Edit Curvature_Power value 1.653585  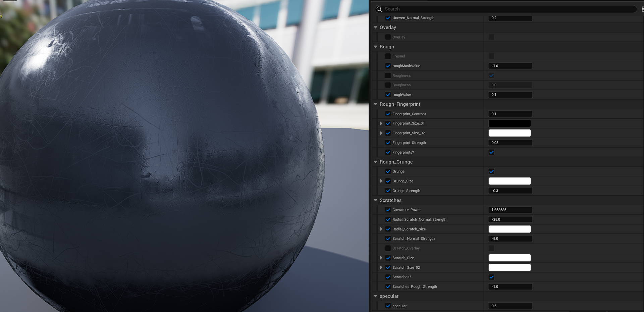coord(510,210)
